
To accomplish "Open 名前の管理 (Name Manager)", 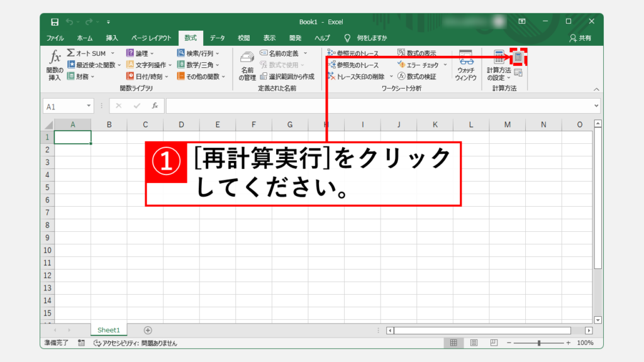I will click(247, 65).
